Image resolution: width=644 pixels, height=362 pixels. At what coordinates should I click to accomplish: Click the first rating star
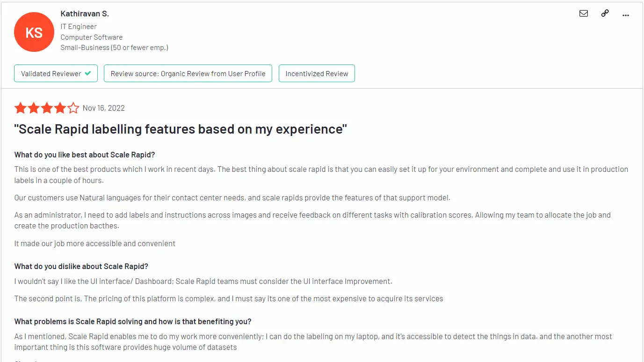click(x=21, y=108)
